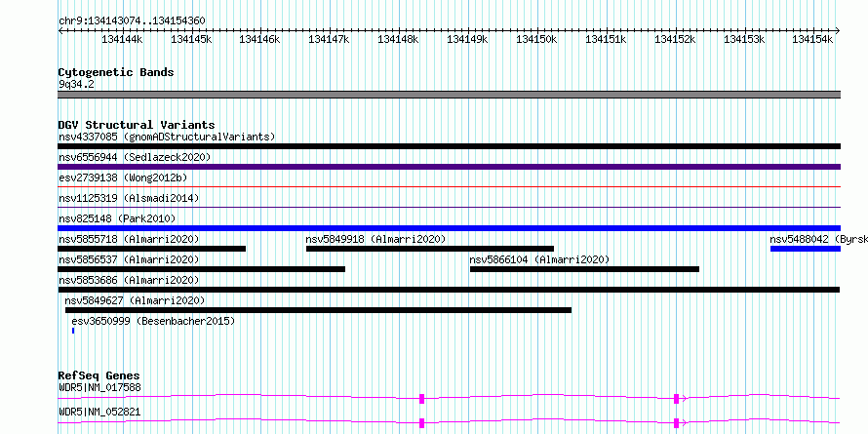
Task: Click the RefSeq Genes track heading
Action: [x=99, y=376]
